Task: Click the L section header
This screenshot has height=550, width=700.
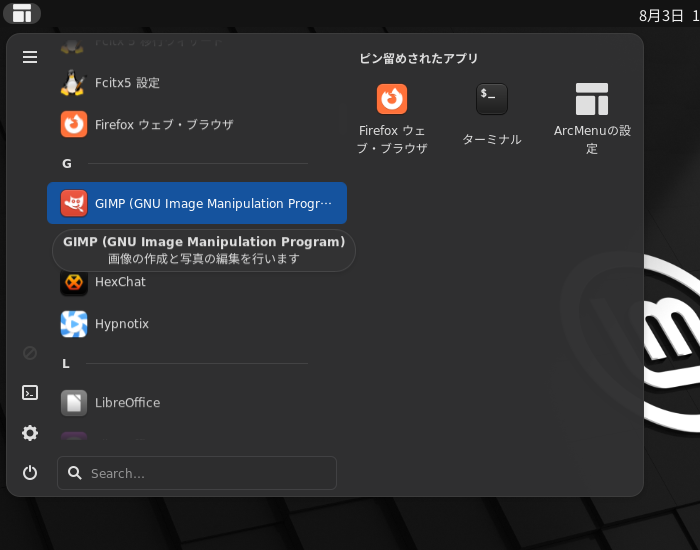Action: click(x=66, y=364)
